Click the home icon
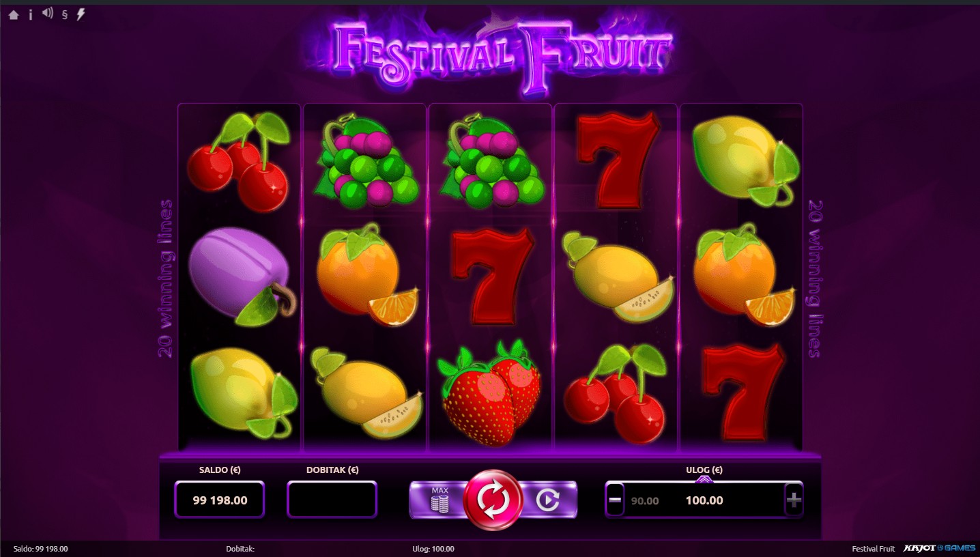The height and width of the screenshot is (557, 980). tap(14, 14)
